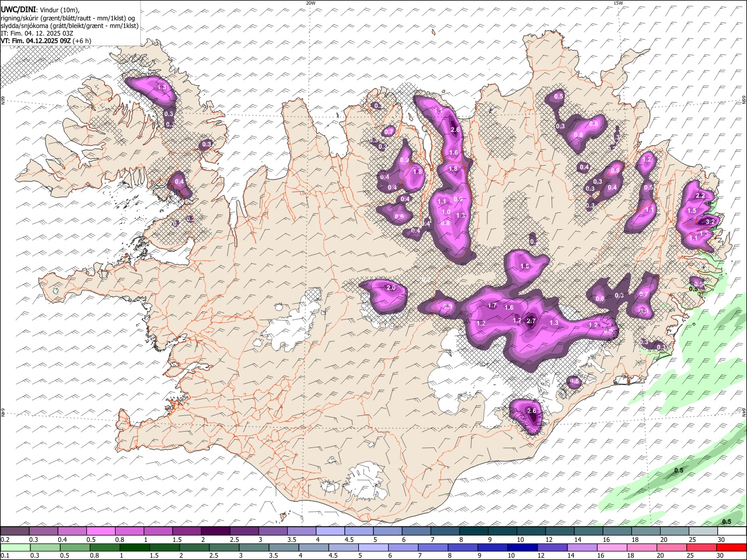Image resolution: width=747 pixels, height=560 pixels.
Task: Click the '2.2' snowfall value on the map
Action: click(701, 195)
